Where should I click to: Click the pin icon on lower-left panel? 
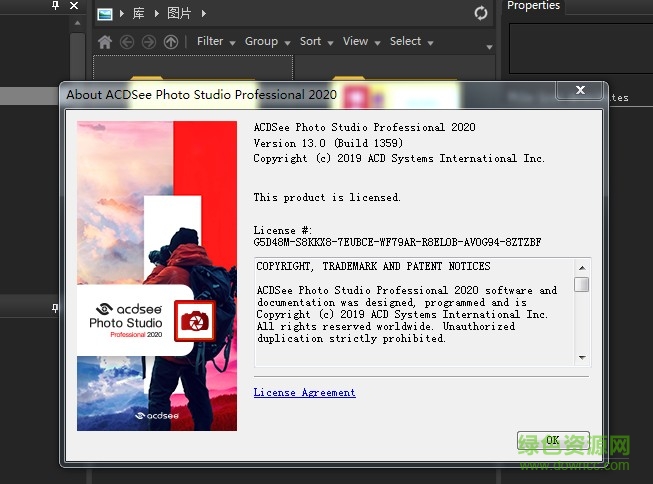coord(55,308)
